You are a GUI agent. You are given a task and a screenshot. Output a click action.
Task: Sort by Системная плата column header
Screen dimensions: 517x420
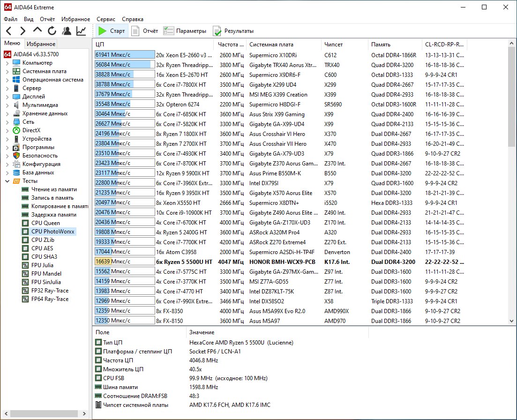(x=284, y=45)
